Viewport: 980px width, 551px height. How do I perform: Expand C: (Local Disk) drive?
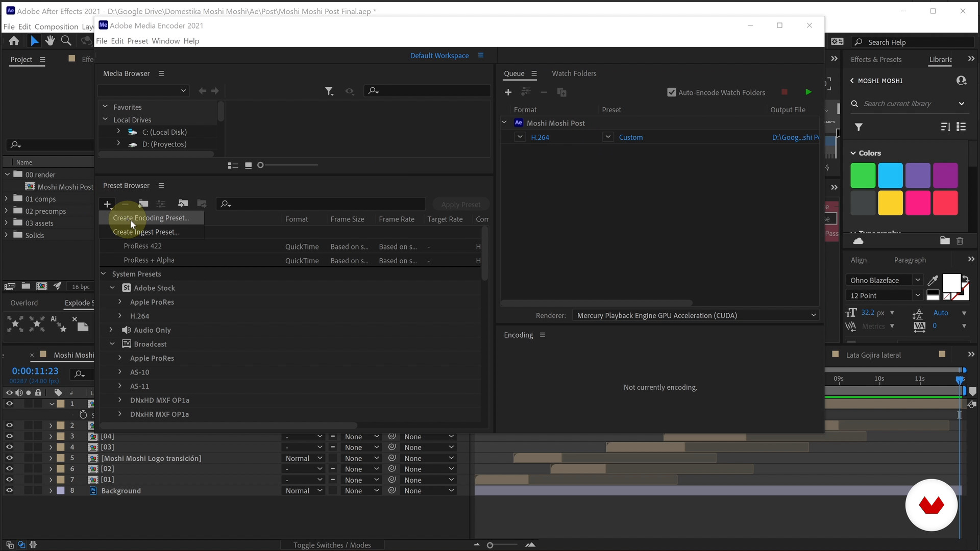(x=118, y=132)
